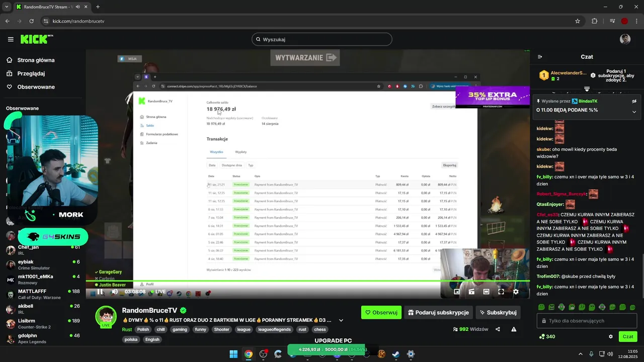Open gdolphn channel in sidebar
The image size is (644, 362).
pyautogui.click(x=43, y=338)
